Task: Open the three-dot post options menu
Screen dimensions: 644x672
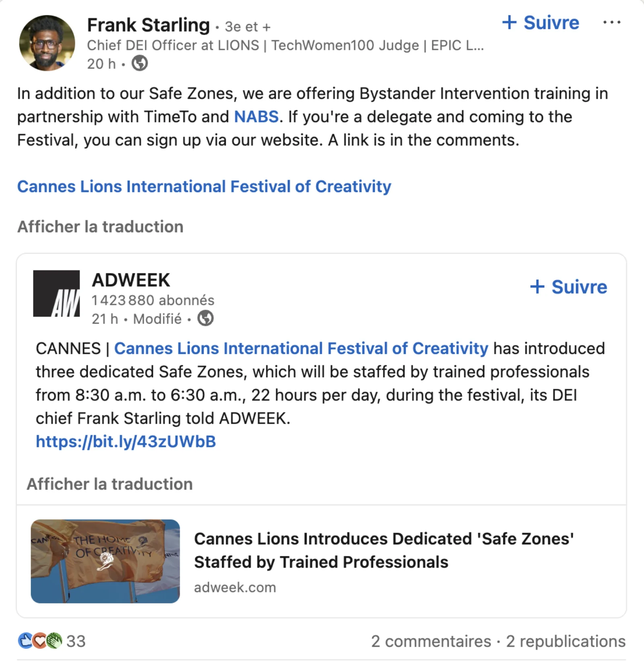Action: pos(611,23)
